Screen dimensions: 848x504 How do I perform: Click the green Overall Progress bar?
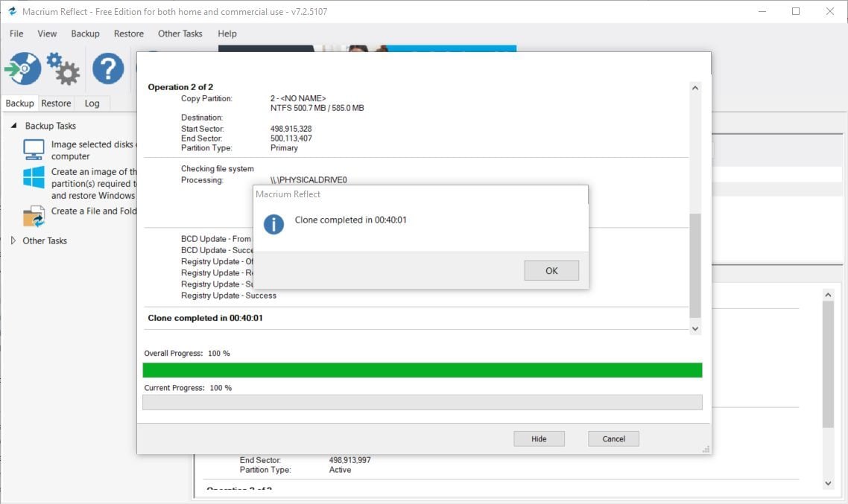(x=423, y=370)
